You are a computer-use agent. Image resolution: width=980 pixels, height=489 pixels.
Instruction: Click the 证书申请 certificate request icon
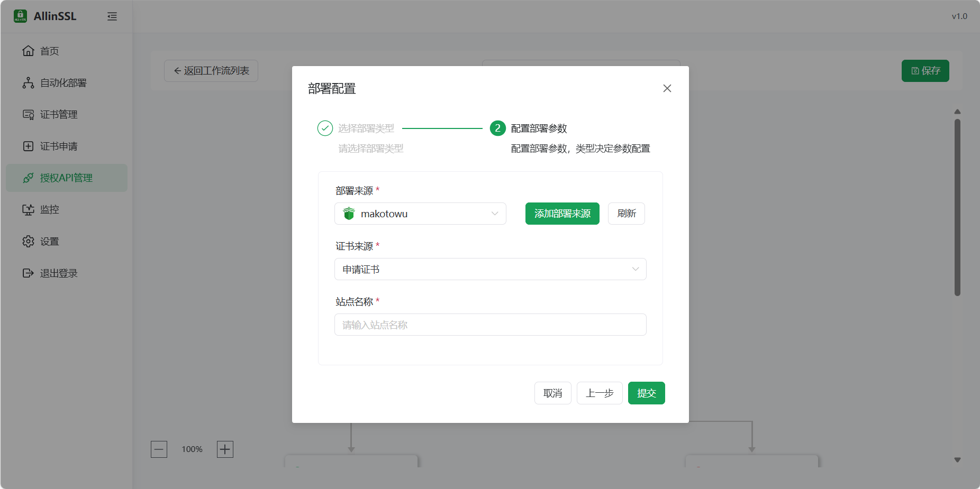[29, 146]
